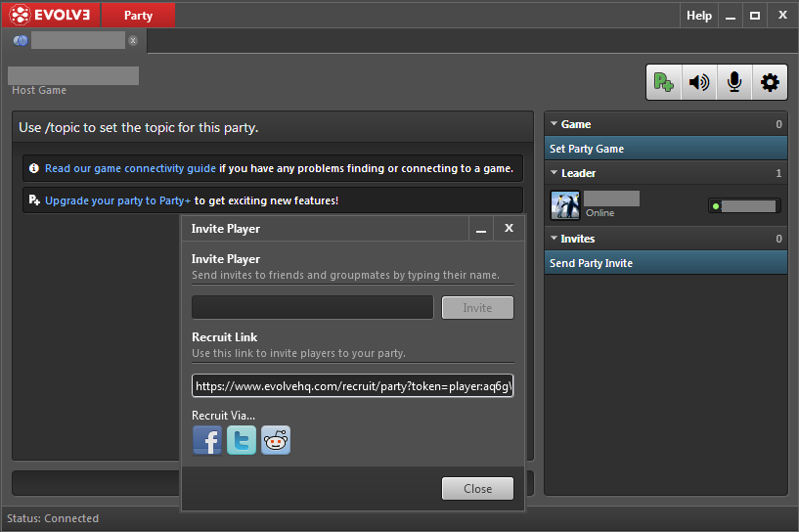Click the Close button in dialog

click(x=477, y=489)
